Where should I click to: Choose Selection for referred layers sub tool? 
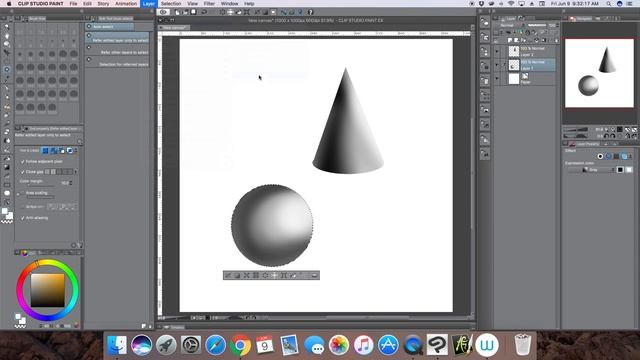(117, 61)
